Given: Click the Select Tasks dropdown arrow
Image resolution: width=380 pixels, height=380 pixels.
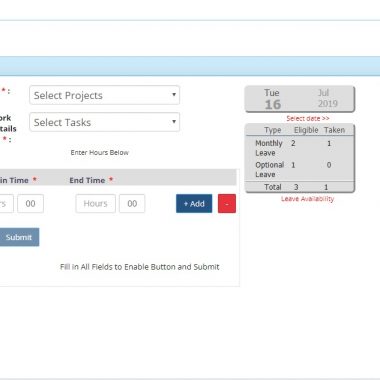Looking at the screenshot, I should click(x=174, y=121).
